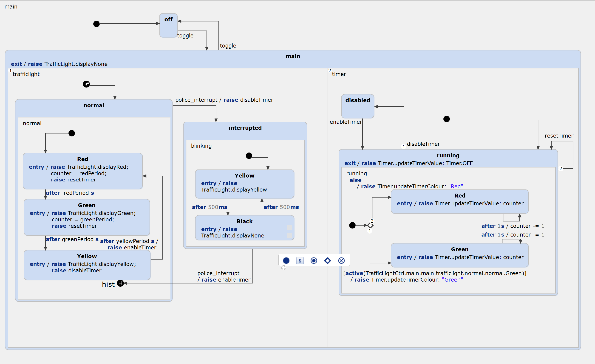Click the top-level initial node before off
The image size is (595, 364).
pyautogui.click(x=96, y=24)
